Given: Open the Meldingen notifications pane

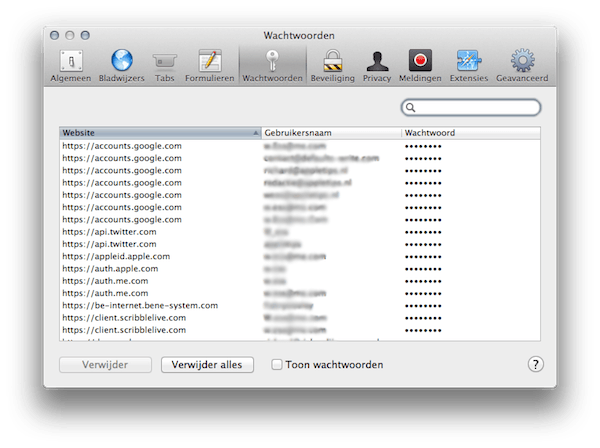Looking at the screenshot, I should [x=420, y=65].
